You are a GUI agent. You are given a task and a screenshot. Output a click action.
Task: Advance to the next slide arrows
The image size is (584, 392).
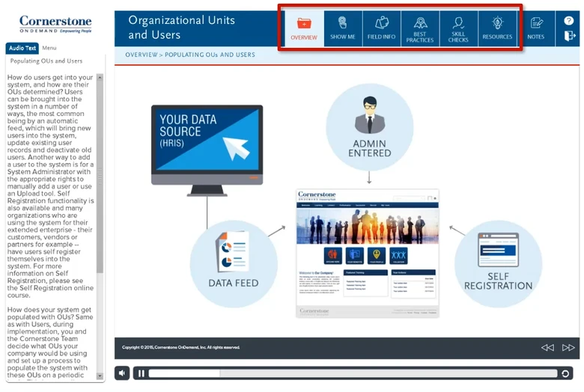pos(568,348)
